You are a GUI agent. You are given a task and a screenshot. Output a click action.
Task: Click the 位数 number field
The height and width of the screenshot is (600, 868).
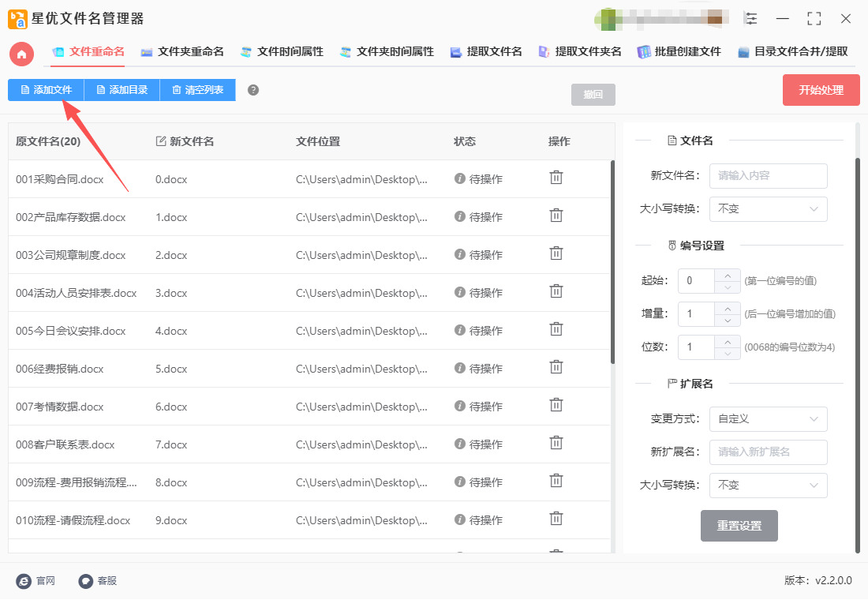(x=697, y=347)
